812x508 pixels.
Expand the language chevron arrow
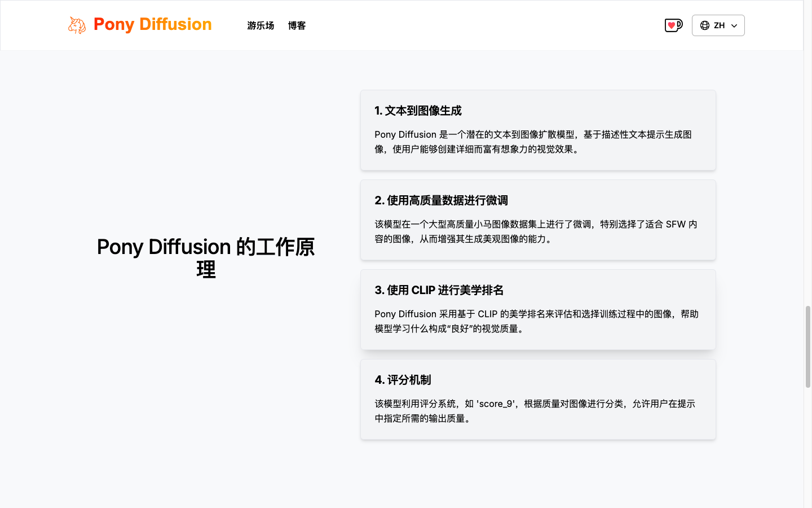[734, 26]
